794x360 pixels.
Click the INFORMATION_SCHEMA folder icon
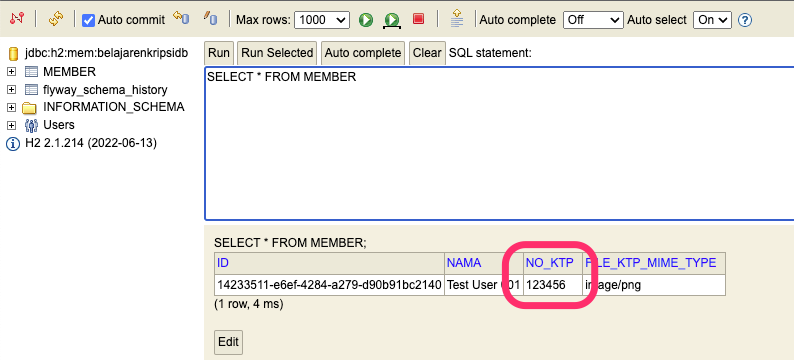pos(30,107)
